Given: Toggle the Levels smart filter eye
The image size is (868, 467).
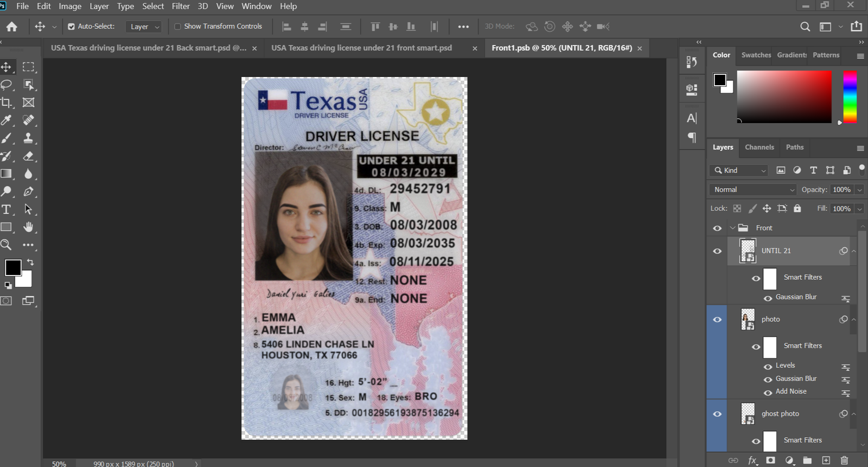Looking at the screenshot, I should pos(768,366).
